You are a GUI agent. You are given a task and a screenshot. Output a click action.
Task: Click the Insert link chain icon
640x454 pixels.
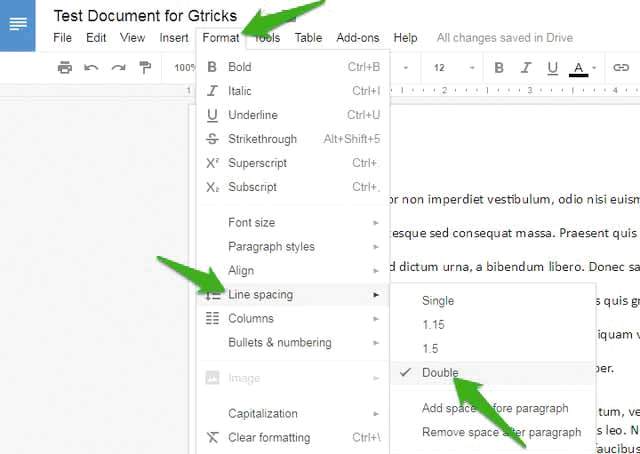[x=621, y=68]
